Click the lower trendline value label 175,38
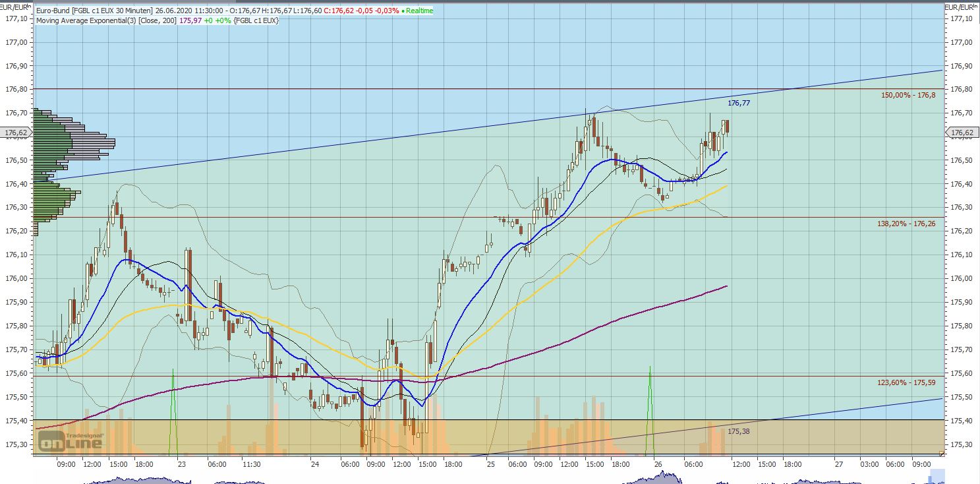The width and height of the screenshot is (980, 484). pos(739,431)
